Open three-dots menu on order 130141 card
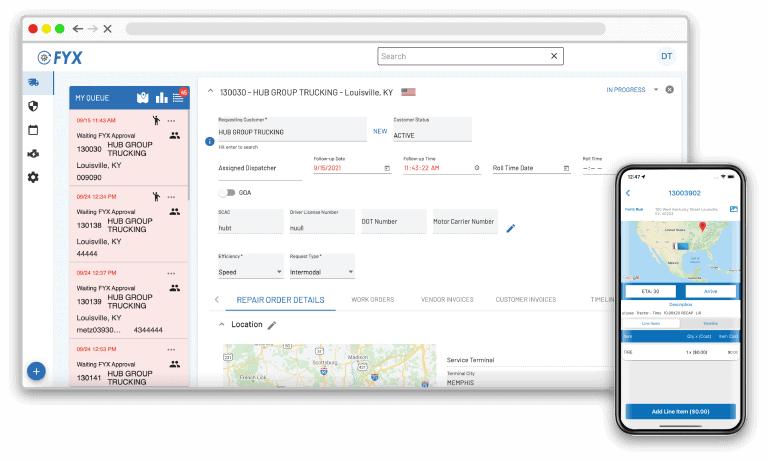768x461 pixels. point(171,349)
